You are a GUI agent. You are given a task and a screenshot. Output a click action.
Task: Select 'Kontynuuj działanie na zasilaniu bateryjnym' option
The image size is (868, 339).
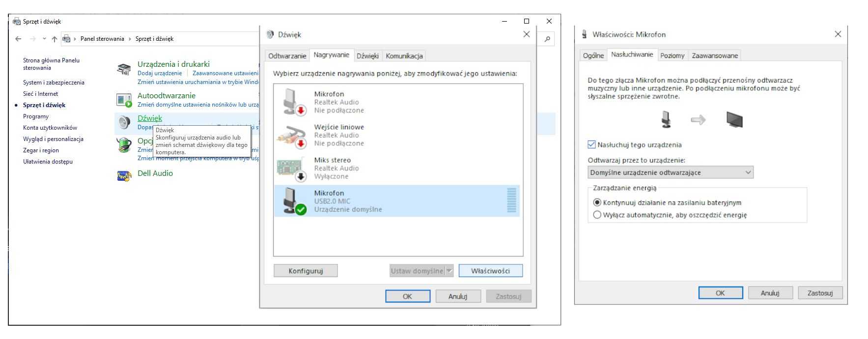[597, 202]
